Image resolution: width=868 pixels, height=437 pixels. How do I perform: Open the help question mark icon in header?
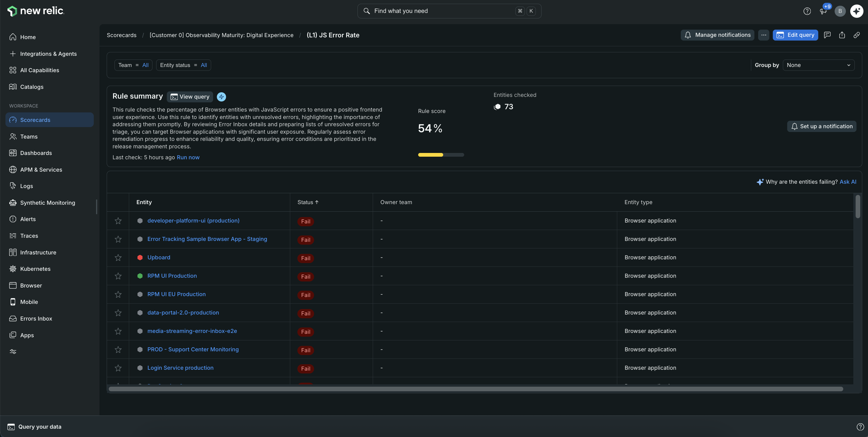click(807, 11)
